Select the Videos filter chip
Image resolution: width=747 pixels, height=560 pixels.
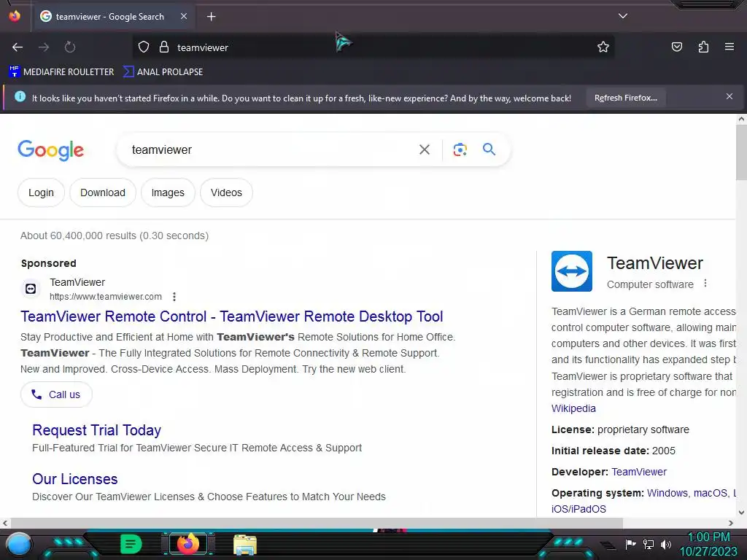pos(226,192)
